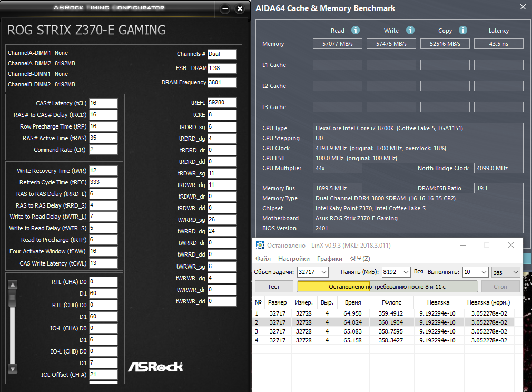This screenshot has height=392, width=532.
Task: Open the Настройки menu in LinX
Action: pyautogui.click(x=294, y=259)
